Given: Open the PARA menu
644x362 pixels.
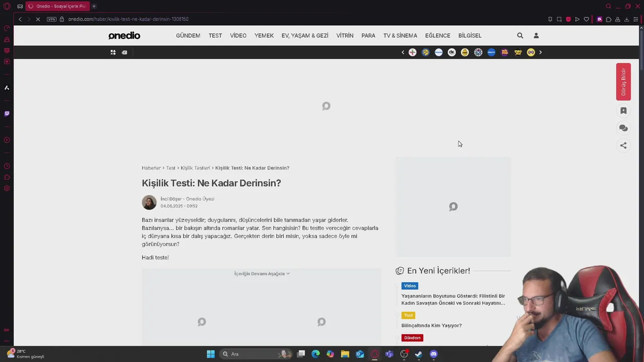Looking at the screenshot, I should click(368, 36).
